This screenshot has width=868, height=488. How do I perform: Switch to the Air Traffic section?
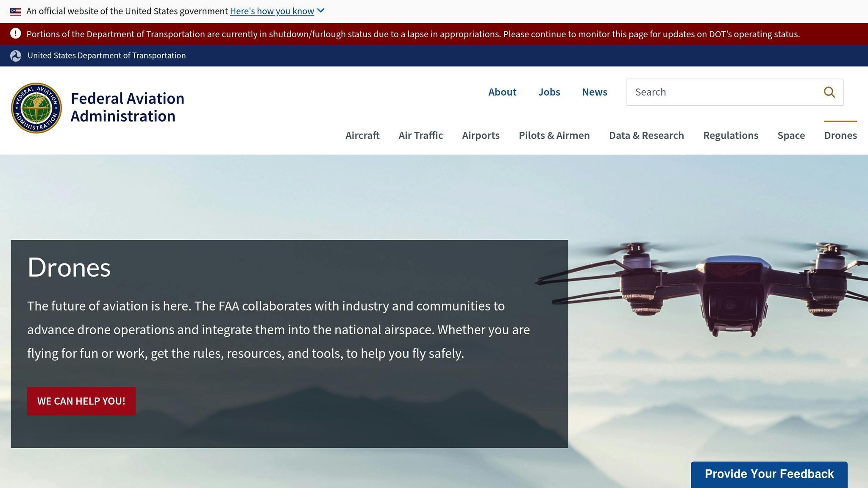click(x=420, y=135)
